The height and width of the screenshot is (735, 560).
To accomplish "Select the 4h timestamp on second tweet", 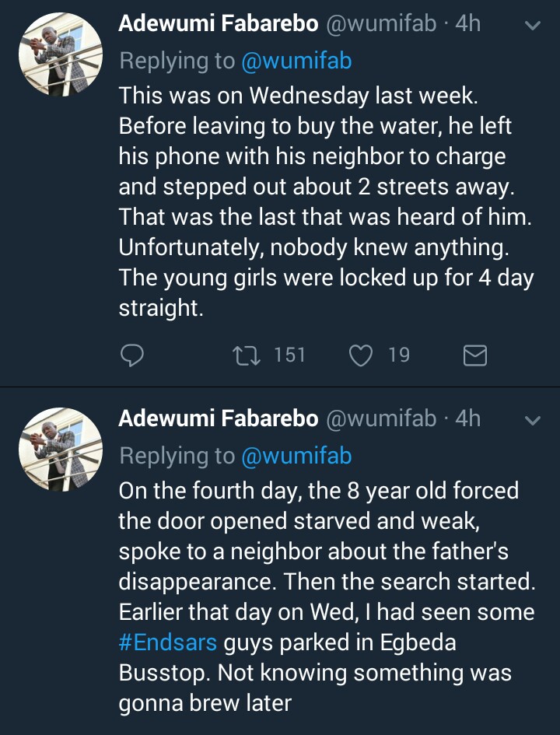I will 468,419.
